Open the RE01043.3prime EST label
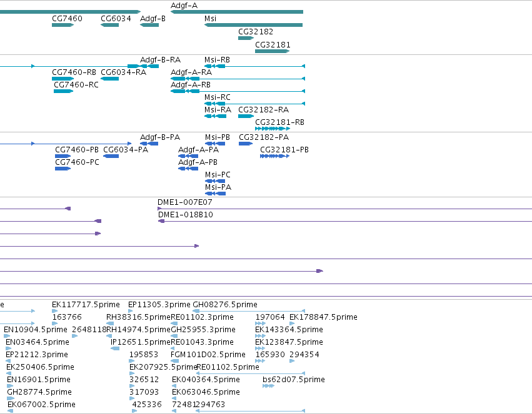532x414 pixels. tap(202, 343)
